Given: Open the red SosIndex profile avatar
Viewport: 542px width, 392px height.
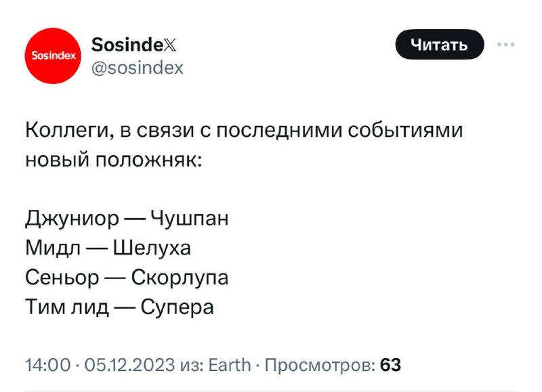Looking at the screenshot, I should [53, 56].
